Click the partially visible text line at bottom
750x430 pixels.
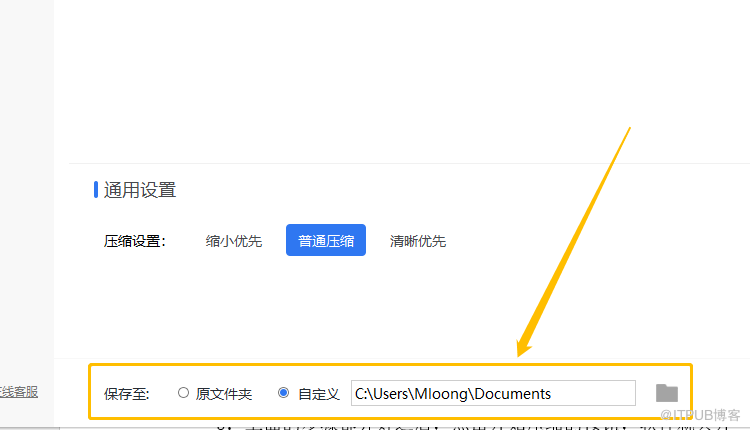[400, 425]
